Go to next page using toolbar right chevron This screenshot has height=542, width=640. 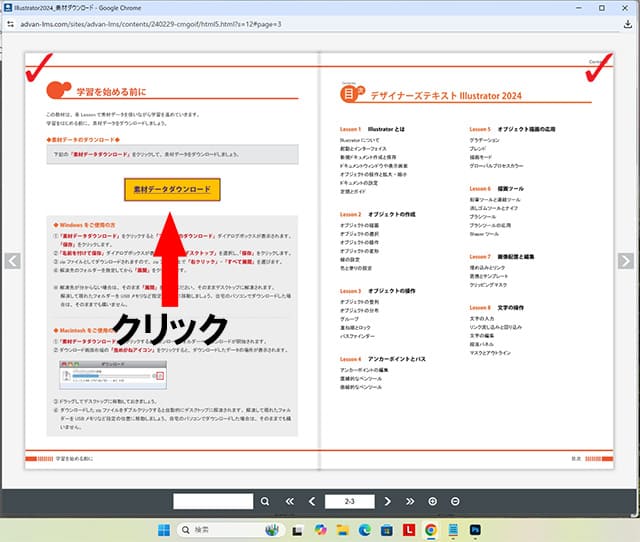tap(385, 501)
